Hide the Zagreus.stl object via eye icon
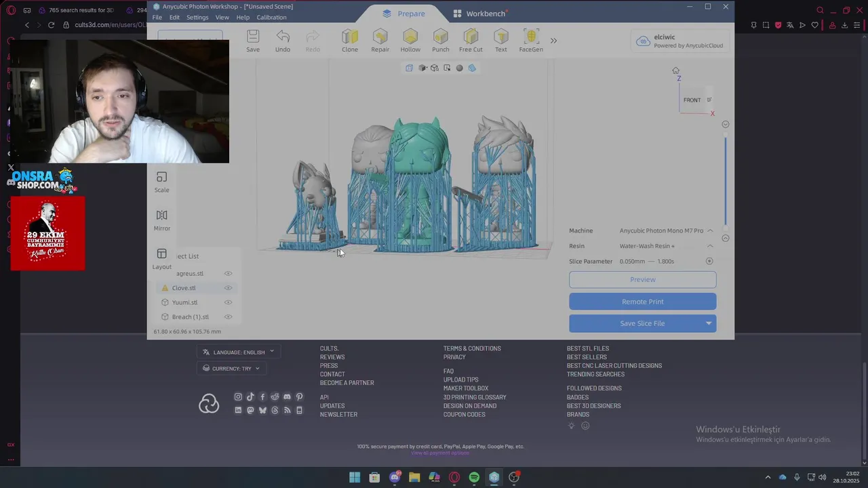The image size is (868, 488). pyautogui.click(x=229, y=273)
